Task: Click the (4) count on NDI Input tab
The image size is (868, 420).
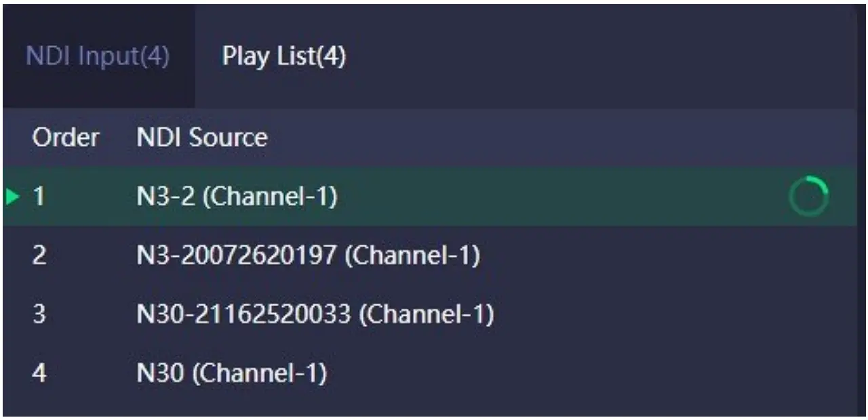Action: (x=154, y=57)
